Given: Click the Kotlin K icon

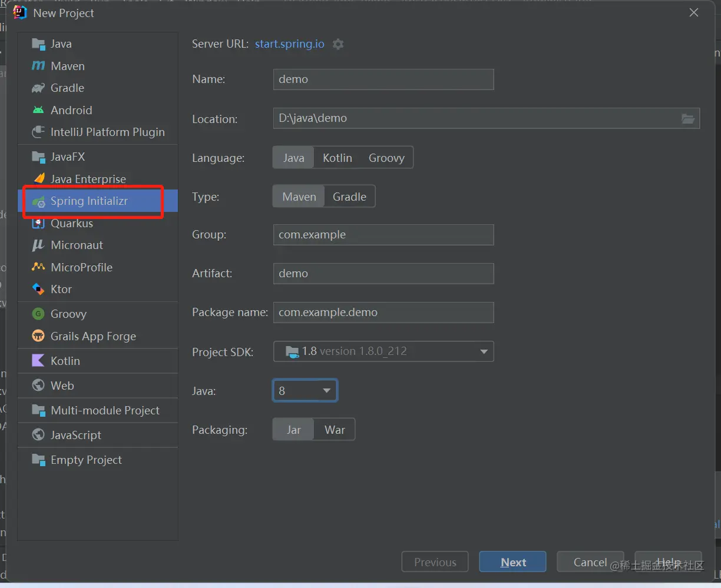Looking at the screenshot, I should [38, 361].
